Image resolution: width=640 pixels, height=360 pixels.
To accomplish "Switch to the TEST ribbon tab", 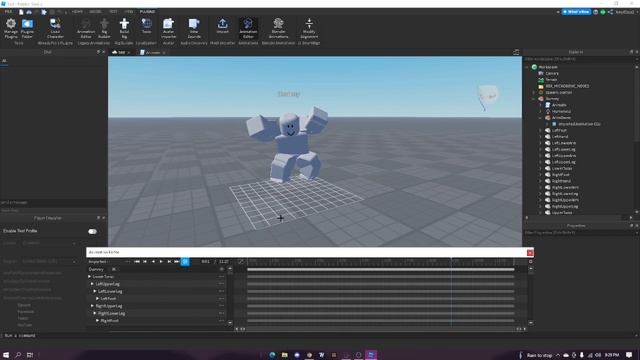I will (113, 12).
